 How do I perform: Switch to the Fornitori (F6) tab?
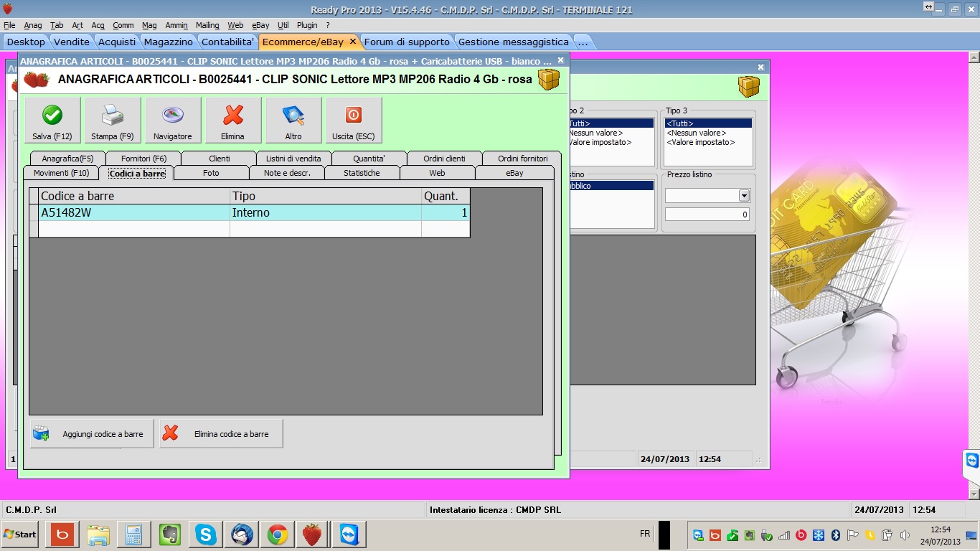143,159
